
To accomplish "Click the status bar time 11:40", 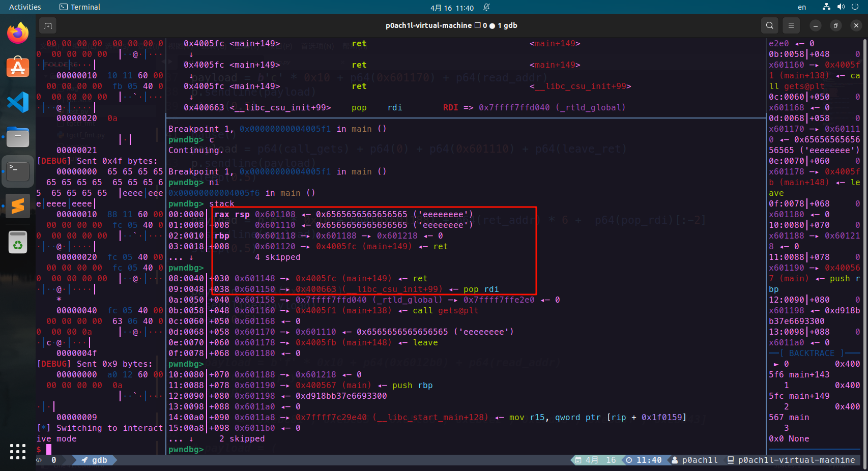I will pos(644,460).
